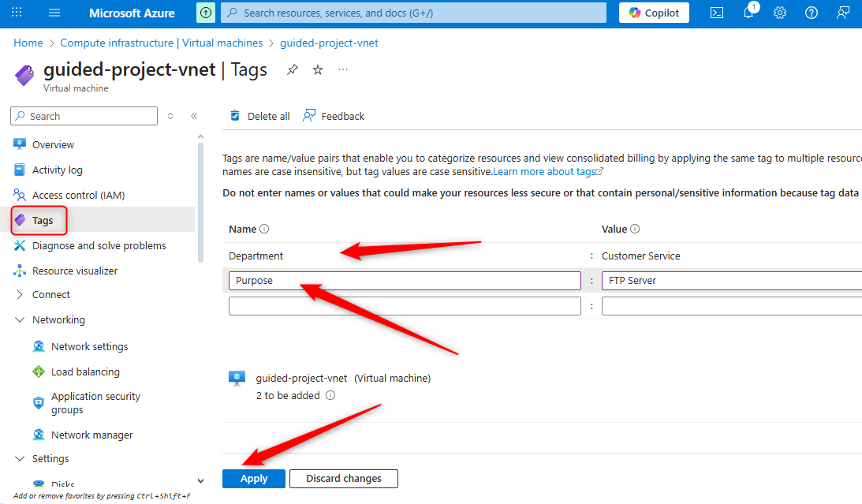The height and width of the screenshot is (504, 862).
Task: Open the more options ellipsis beside title
Action: (x=343, y=69)
